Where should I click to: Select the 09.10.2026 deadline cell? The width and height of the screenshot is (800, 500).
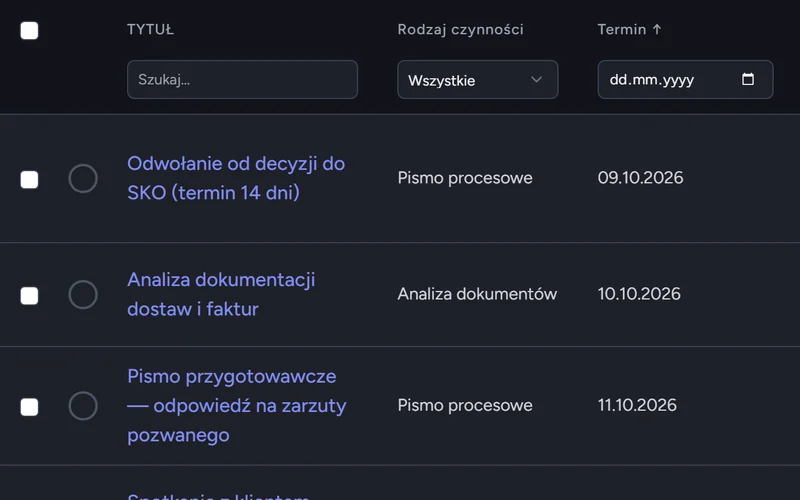tap(640, 178)
